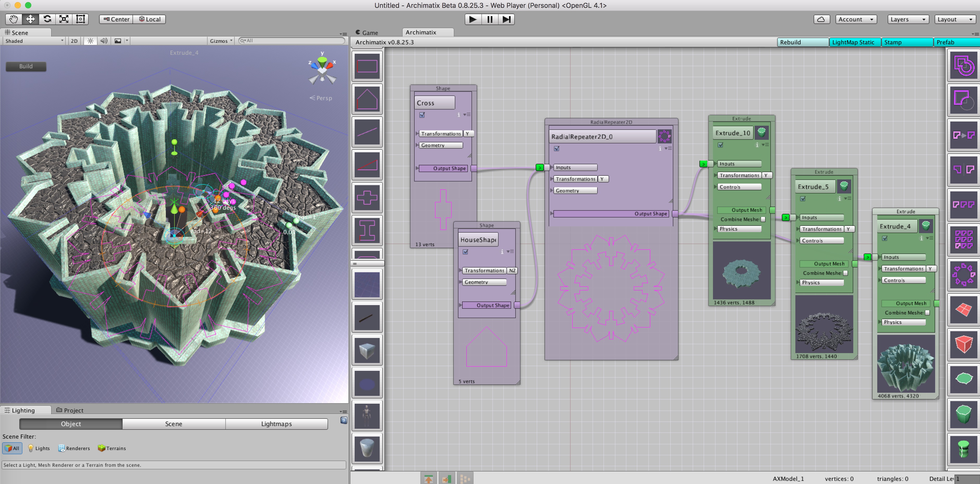Click the Build button in scene
Viewport: 980px width, 484px height.
pos(26,66)
